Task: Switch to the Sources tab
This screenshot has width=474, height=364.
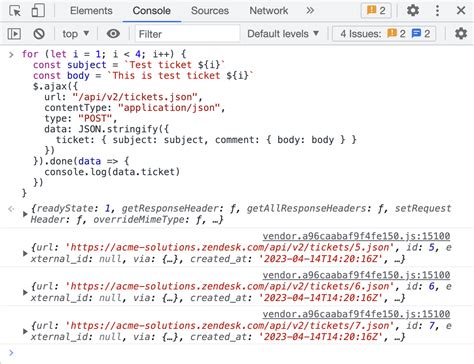Action: click(x=210, y=11)
